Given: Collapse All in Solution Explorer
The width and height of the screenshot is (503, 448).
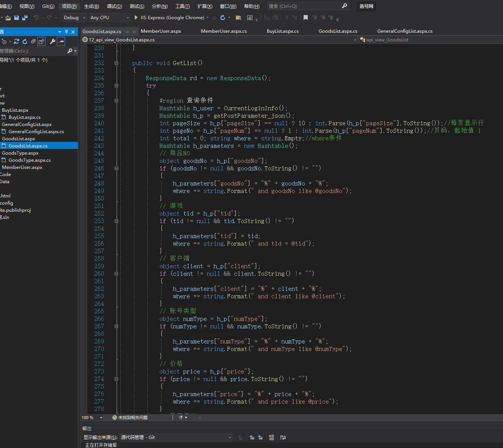Looking at the screenshot, I should 33,41.
